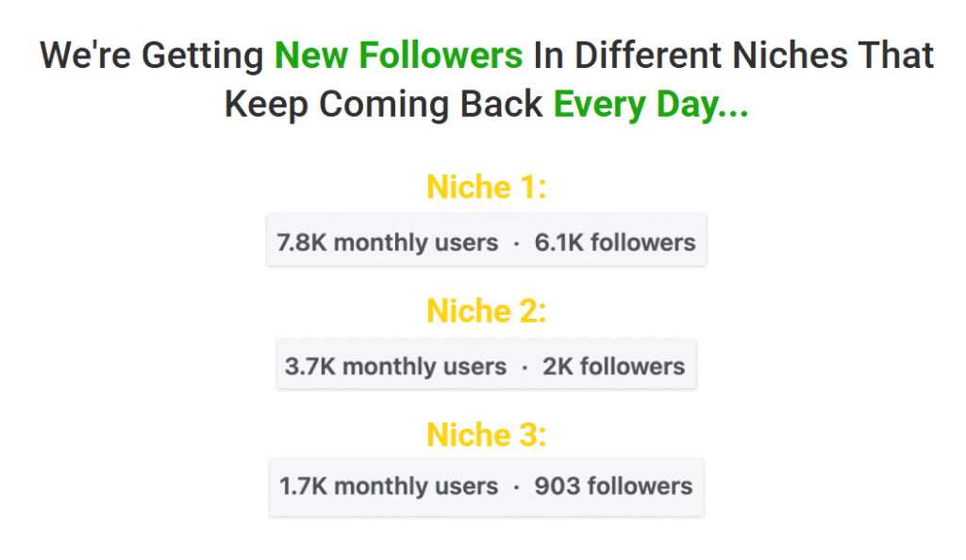The image size is (966, 560).
Task: Click the dot separator in Niche 1 stats
Action: click(x=516, y=243)
